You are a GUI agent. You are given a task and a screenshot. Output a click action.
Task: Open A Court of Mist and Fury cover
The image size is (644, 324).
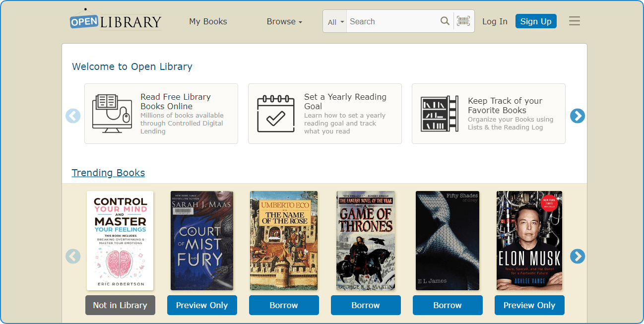point(202,241)
